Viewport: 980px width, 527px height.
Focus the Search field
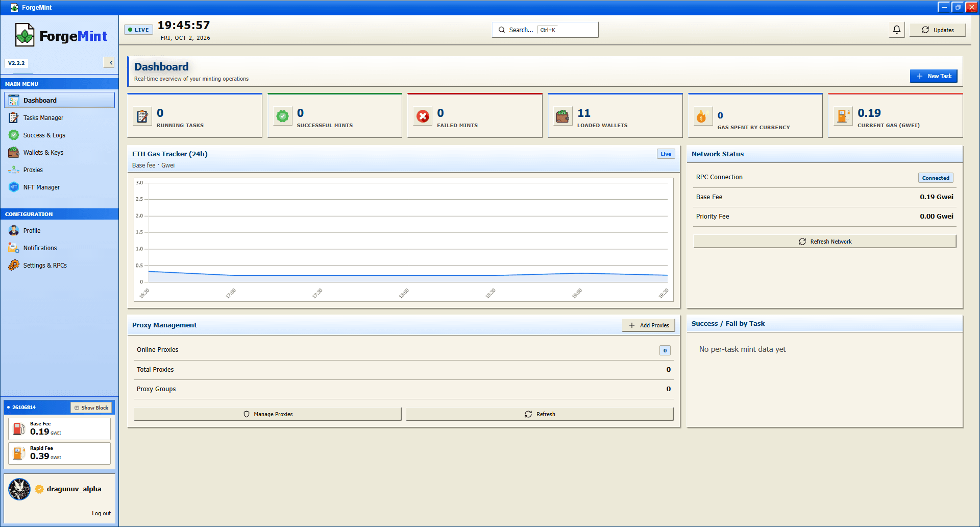[x=545, y=30]
